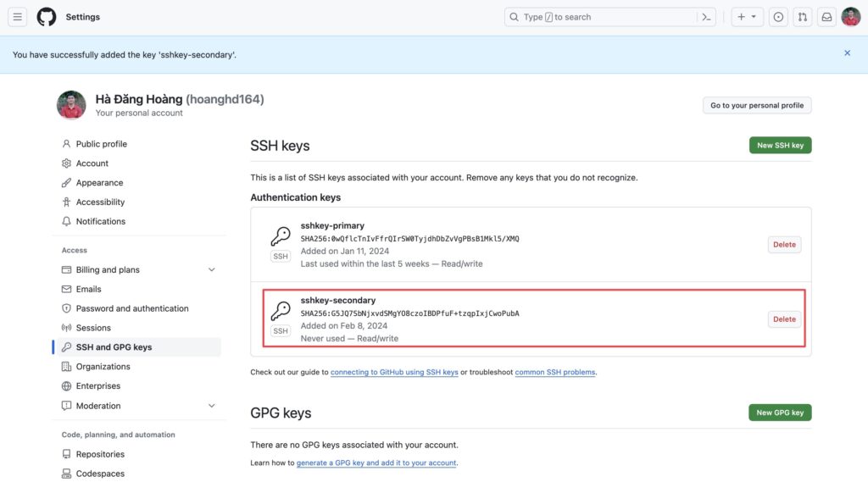Open user avatar menu in header
Screen dimensions: 868x482
click(851, 17)
